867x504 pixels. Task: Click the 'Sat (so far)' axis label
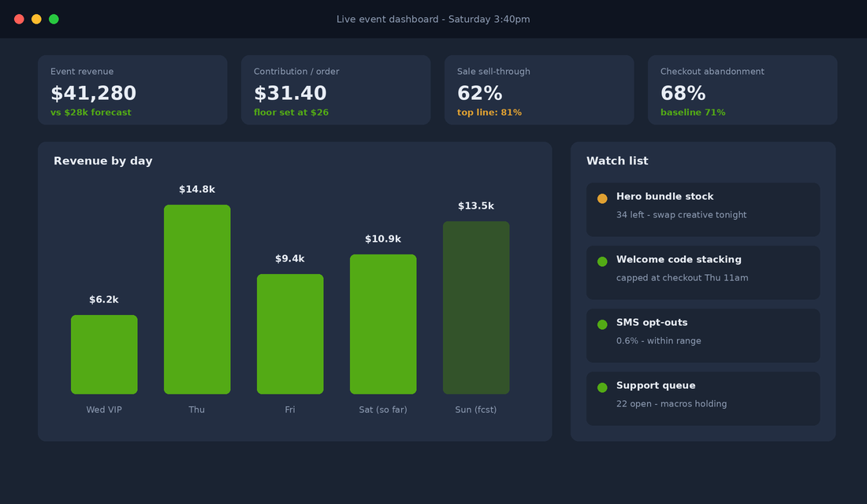pos(382,409)
